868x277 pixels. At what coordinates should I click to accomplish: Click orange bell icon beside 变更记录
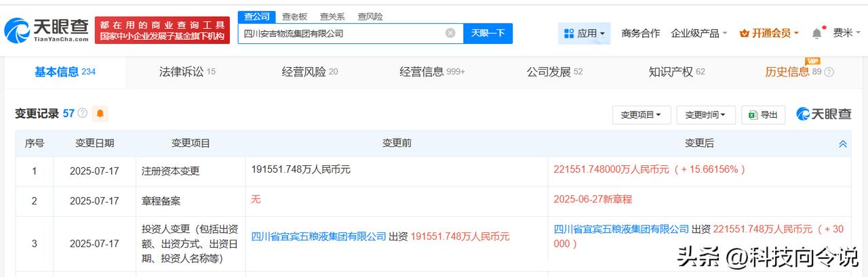[x=100, y=114]
